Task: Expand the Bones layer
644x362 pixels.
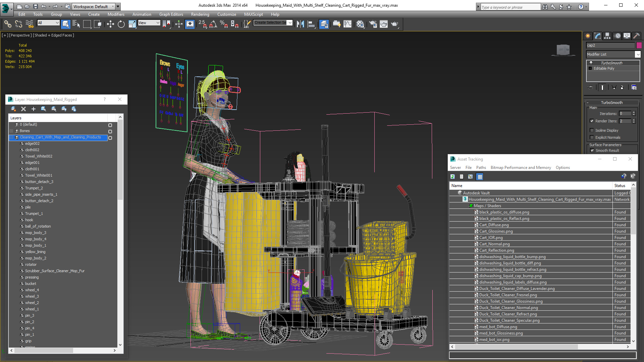Action: pyautogui.click(x=11, y=131)
